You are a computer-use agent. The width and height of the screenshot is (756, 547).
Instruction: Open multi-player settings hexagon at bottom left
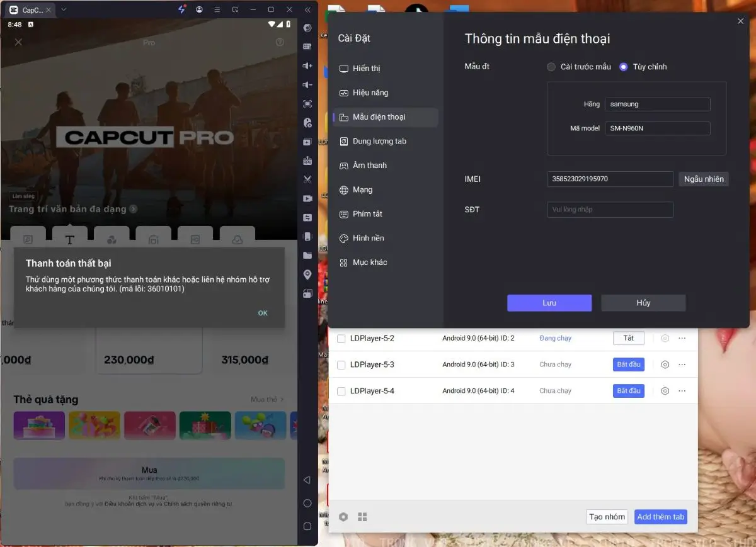[x=343, y=517]
